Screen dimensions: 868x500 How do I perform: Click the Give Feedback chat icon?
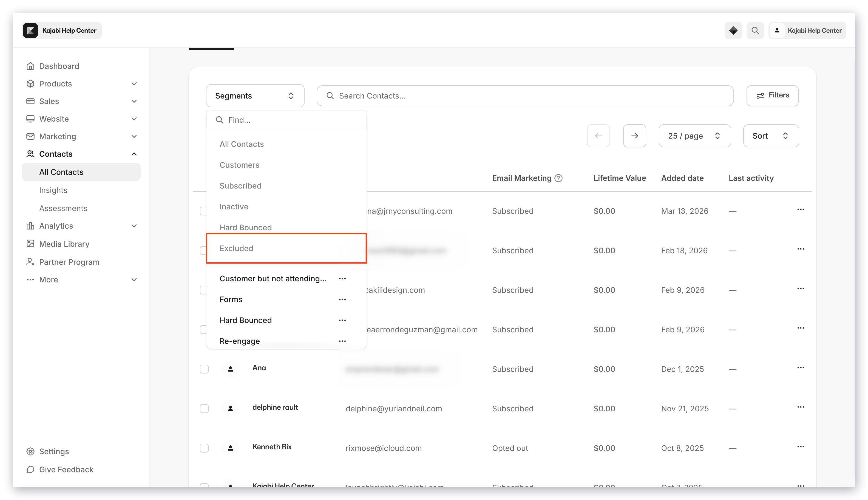[30, 469]
